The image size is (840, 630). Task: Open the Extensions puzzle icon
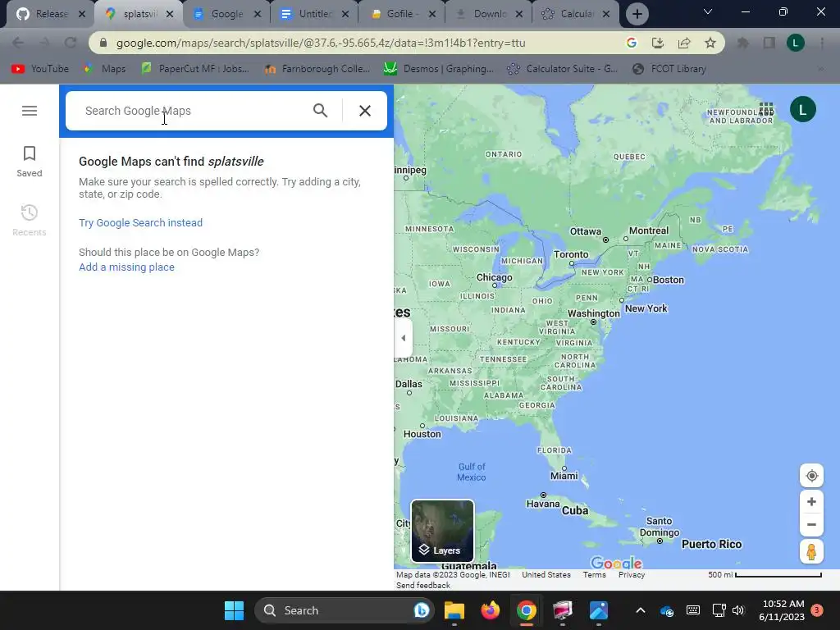tap(743, 43)
